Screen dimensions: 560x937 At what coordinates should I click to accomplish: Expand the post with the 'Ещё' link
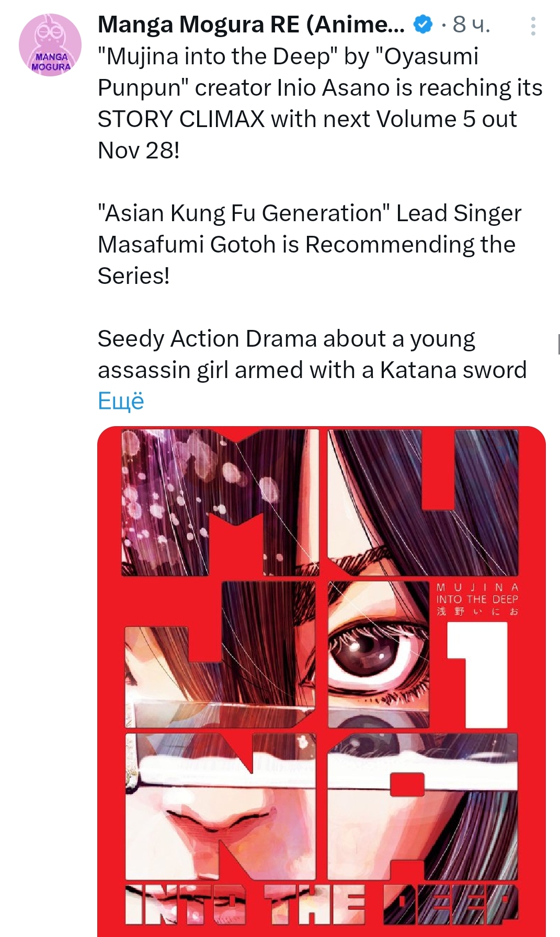pos(121,401)
